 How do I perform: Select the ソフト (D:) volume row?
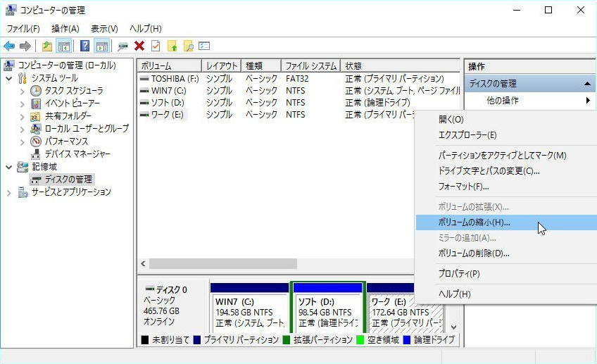click(298, 103)
